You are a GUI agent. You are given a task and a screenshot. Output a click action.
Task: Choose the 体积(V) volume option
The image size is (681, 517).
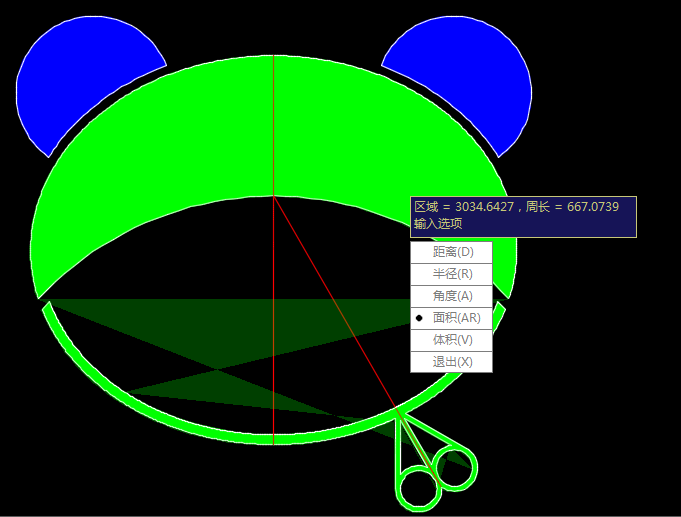[x=452, y=340]
